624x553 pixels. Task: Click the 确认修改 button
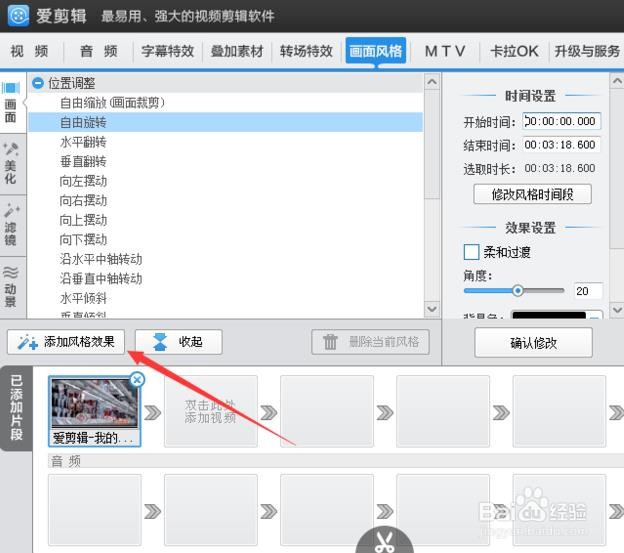pyautogui.click(x=533, y=343)
